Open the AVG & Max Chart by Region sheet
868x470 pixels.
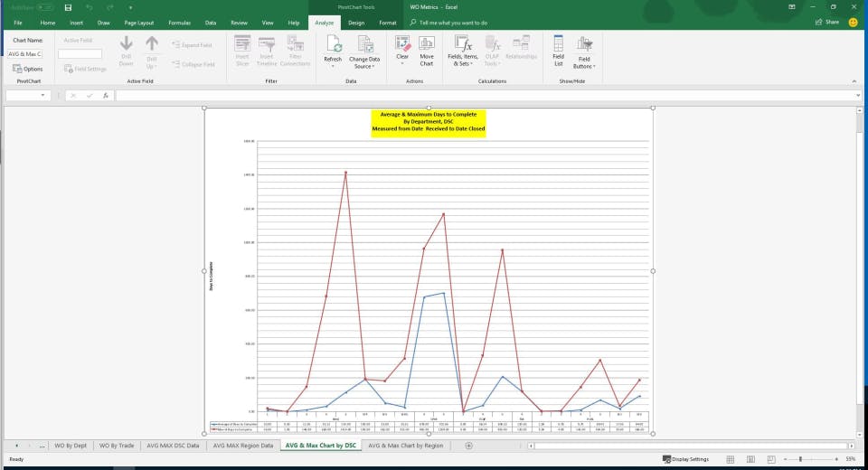pos(405,445)
